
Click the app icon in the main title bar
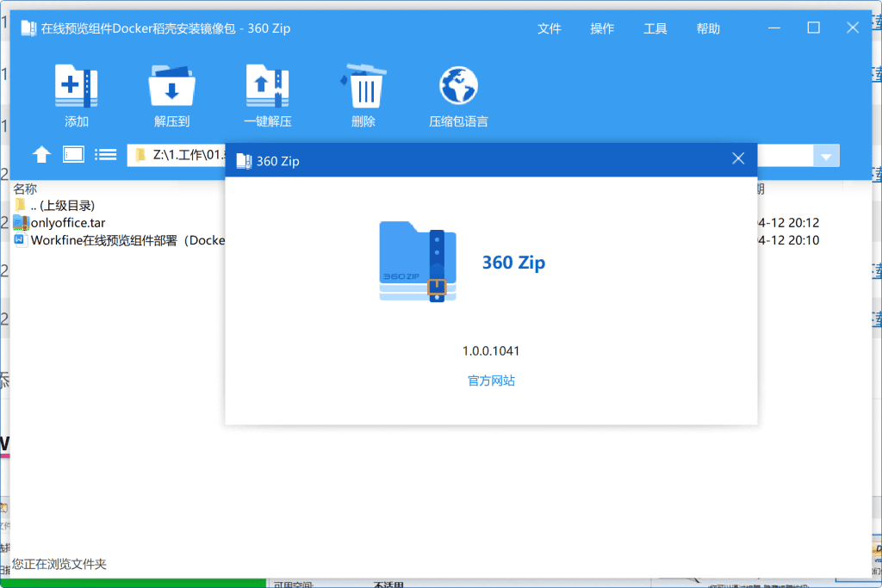point(28,28)
